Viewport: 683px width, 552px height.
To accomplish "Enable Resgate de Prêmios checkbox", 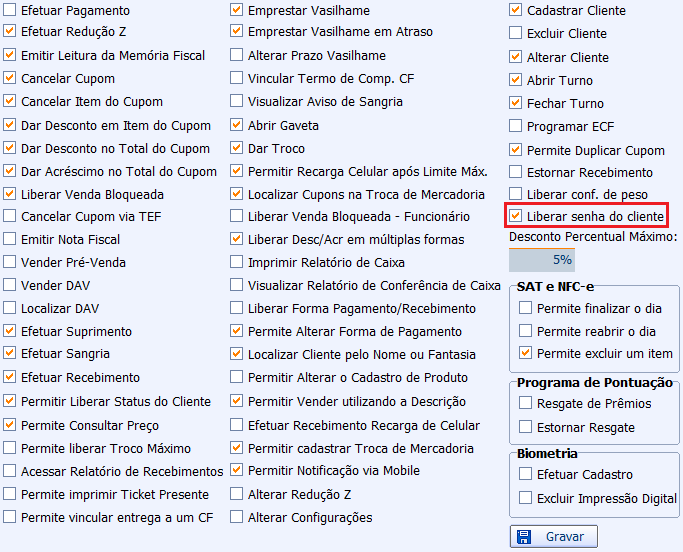I will [526, 403].
